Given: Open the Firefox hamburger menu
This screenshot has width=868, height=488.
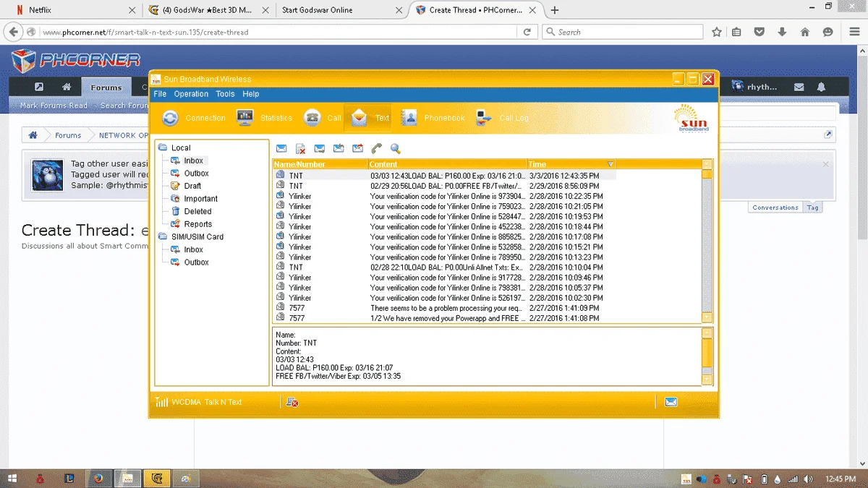Looking at the screenshot, I should [854, 32].
